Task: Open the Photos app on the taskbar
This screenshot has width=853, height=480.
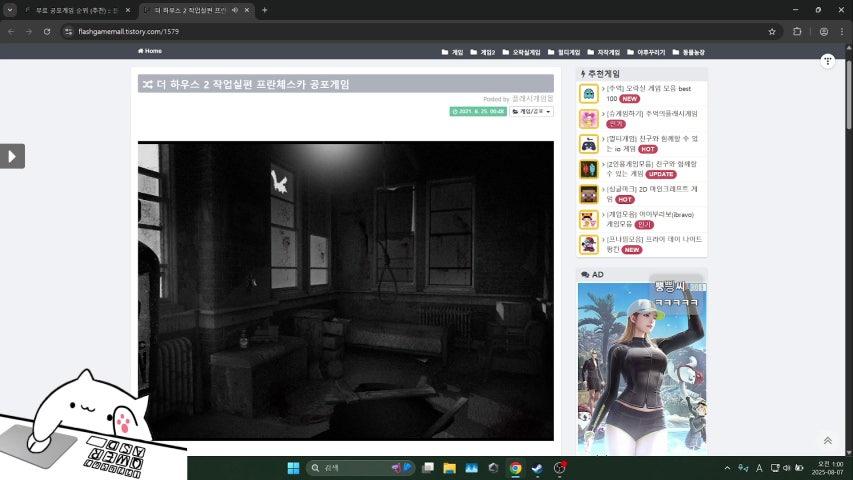Action: tap(472, 468)
